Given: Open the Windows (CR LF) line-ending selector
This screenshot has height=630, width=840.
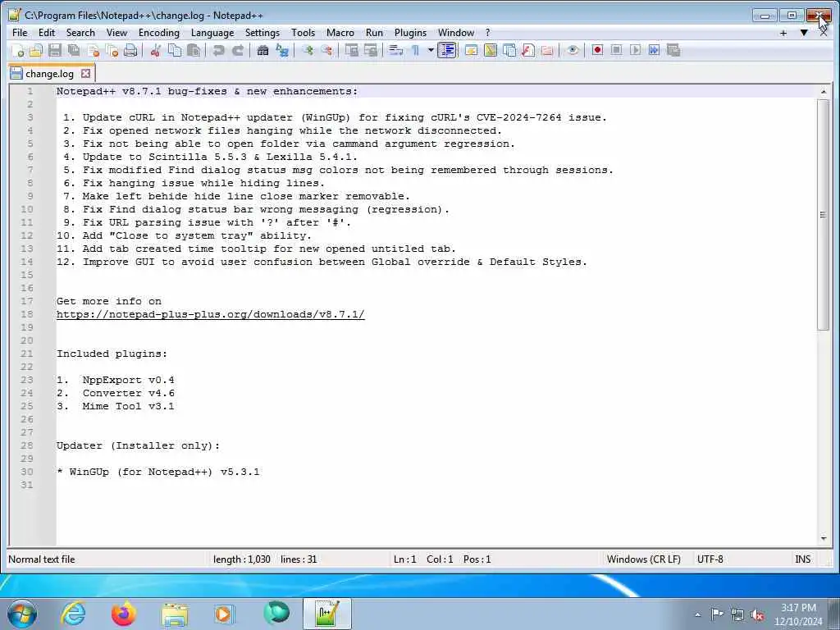Looking at the screenshot, I should [x=643, y=559].
